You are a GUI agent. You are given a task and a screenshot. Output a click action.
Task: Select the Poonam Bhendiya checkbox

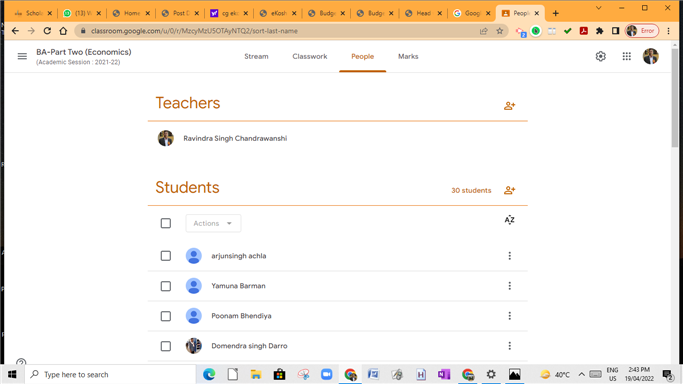(166, 316)
